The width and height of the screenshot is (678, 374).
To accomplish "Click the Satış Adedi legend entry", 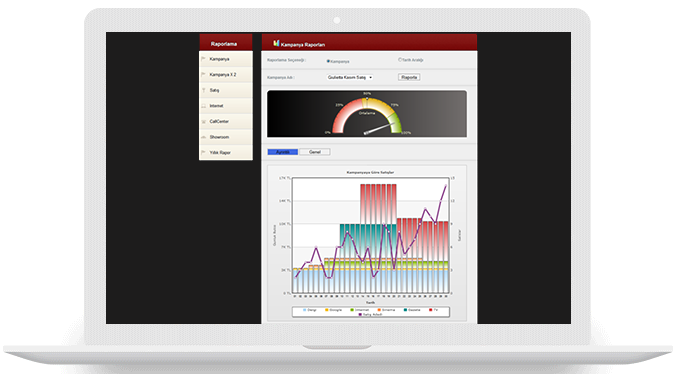I will (371, 314).
